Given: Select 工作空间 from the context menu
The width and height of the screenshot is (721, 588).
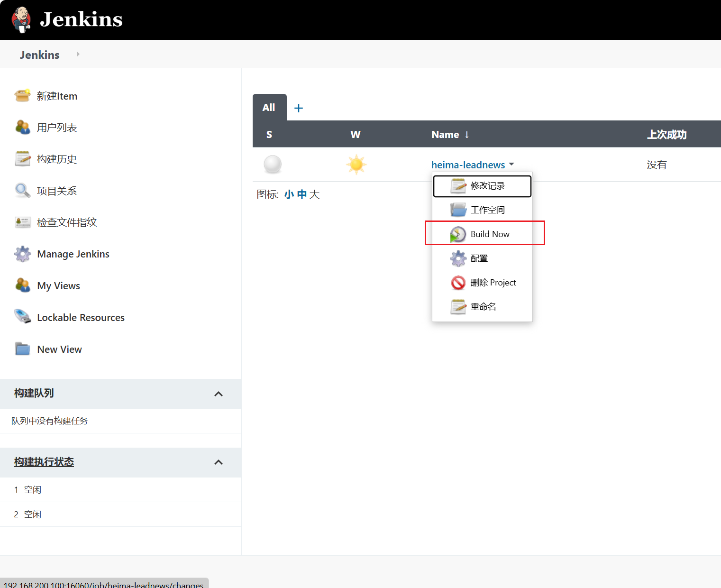Looking at the screenshot, I should coord(482,210).
